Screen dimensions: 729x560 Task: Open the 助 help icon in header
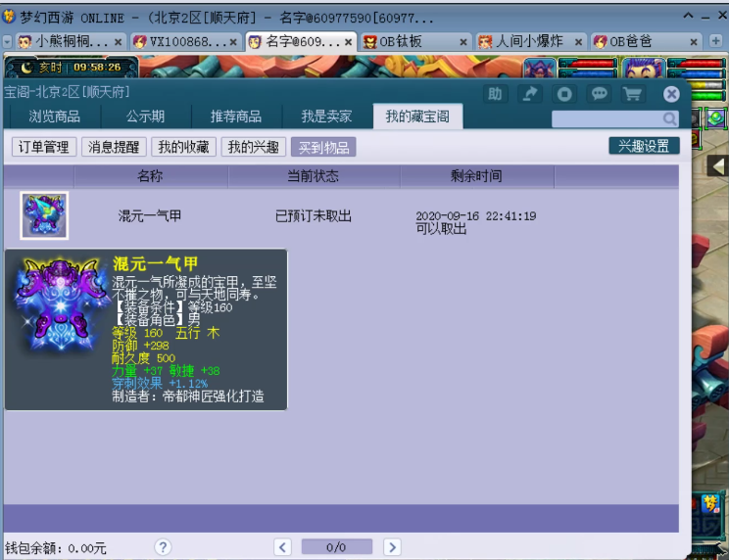click(495, 94)
